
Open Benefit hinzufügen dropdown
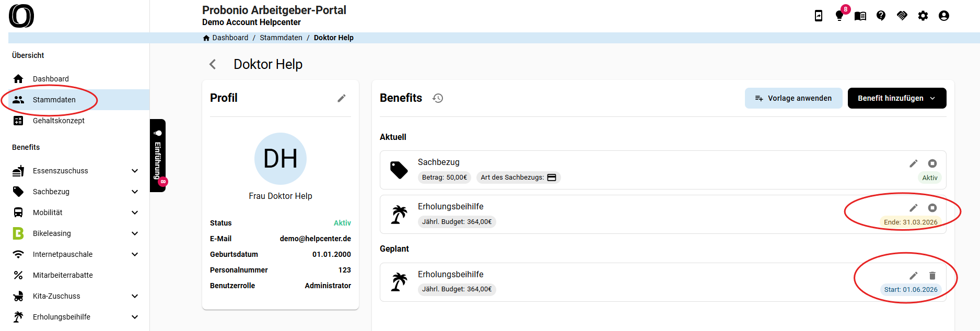(x=897, y=98)
